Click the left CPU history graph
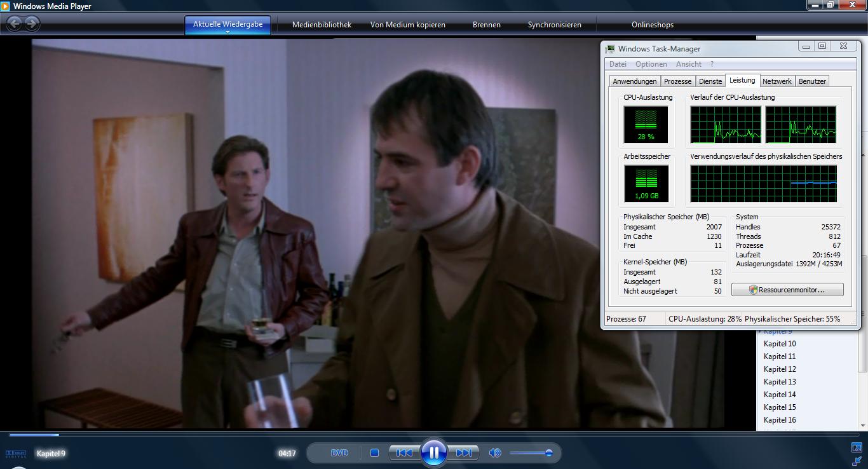This screenshot has height=469, width=868. click(726, 125)
